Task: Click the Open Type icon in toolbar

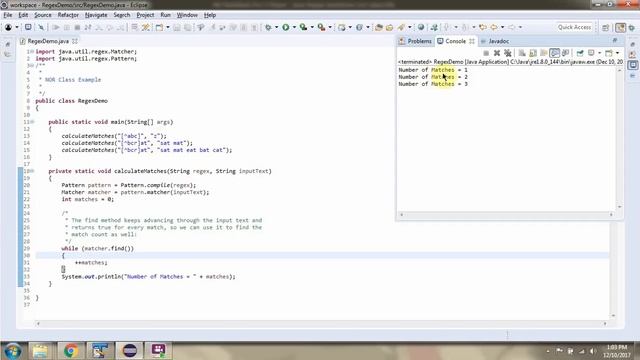Action: pos(379,27)
